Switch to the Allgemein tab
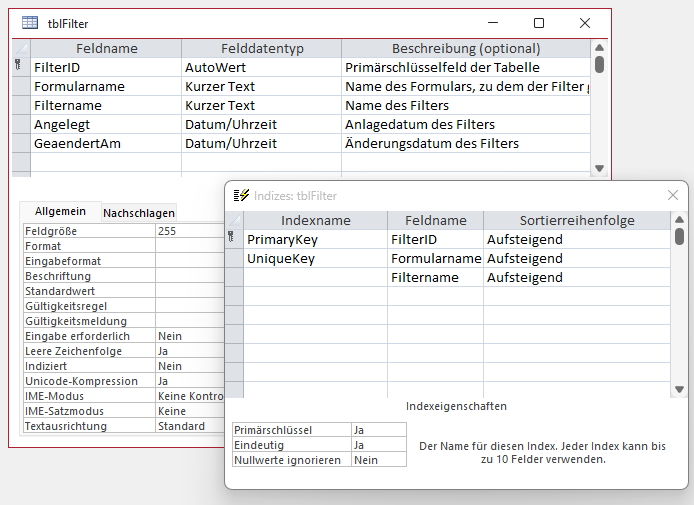 point(60,212)
